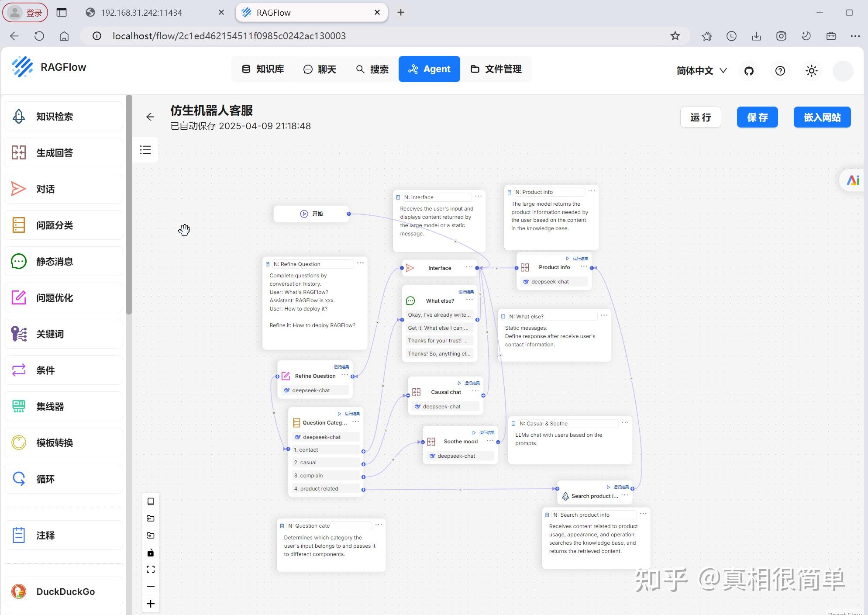Toggle light/dark theme sun icon
This screenshot has width=868, height=615.
pos(811,71)
